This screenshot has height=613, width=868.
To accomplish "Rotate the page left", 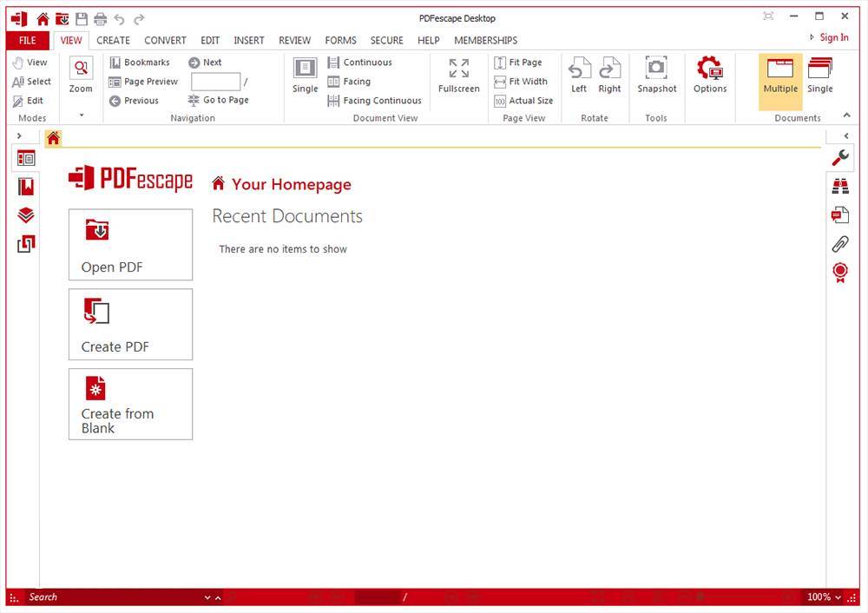I will point(579,76).
